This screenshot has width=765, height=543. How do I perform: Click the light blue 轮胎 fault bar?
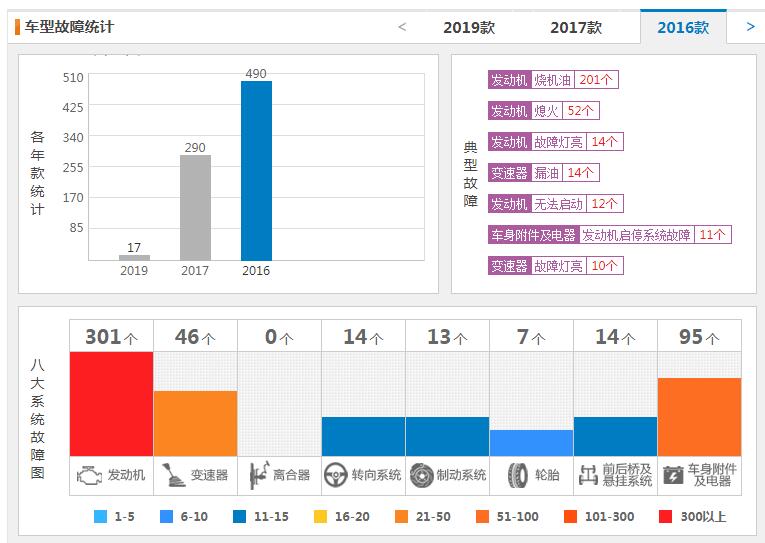[x=531, y=443]
